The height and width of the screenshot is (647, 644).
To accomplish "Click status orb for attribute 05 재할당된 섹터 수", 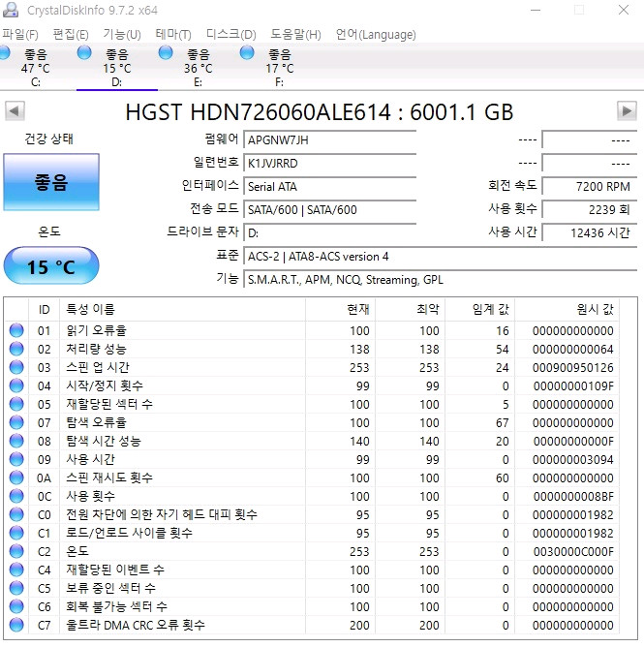I will coord(16,404).
